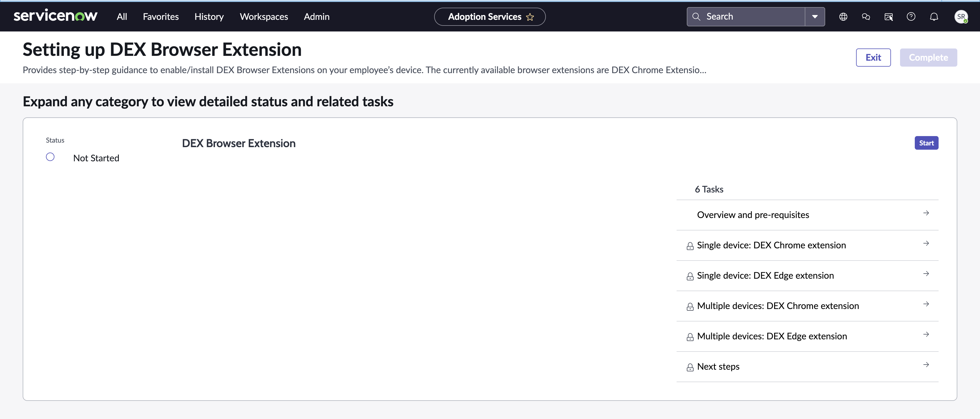Screen dimensions: 980x419
Task: Open the notifications bell
Action: (x=934, y=17)
